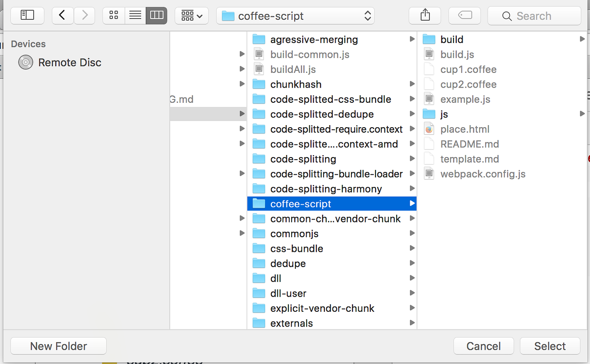Image resolution: width=590 pixels, height=364 pixels.
Task: Open the js folder
Action: 445,113
